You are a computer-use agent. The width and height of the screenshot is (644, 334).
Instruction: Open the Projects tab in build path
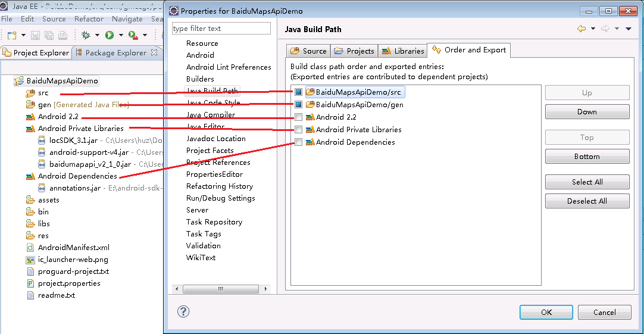click(x=355, y=51)
